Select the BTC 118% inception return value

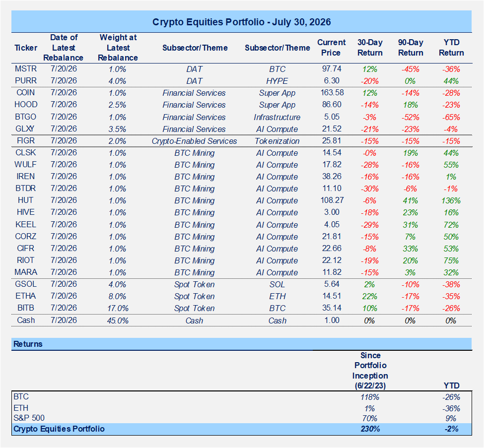370,397
